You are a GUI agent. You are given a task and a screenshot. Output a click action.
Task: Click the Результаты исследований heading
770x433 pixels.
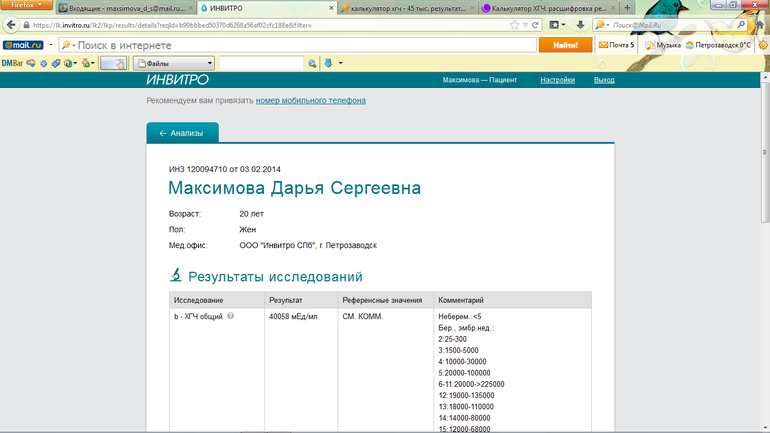[x=275, y=276]
